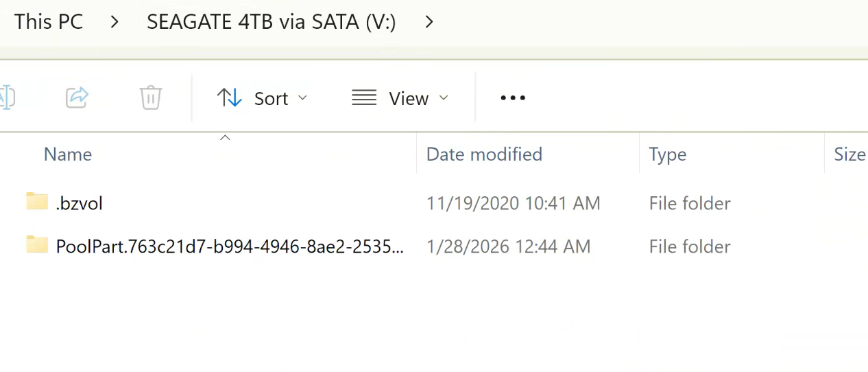Select SEAGATE 4TB via SATA breadcrumb
The image size is (868, 372).
[x=271, y=22]
